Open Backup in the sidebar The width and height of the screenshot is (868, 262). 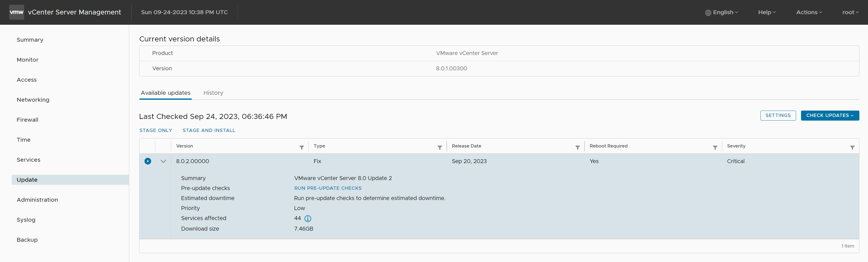point(27,240)
